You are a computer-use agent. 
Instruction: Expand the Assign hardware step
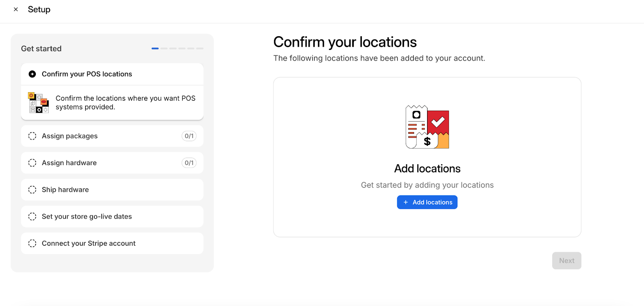pos(69,163)
